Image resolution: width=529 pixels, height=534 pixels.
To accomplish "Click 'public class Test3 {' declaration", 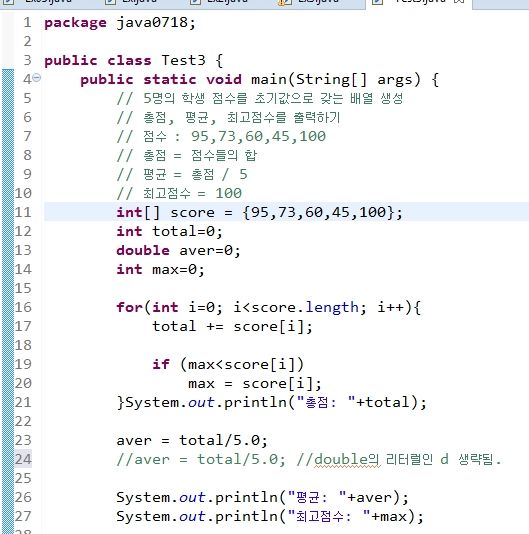I will click(134, 61).
